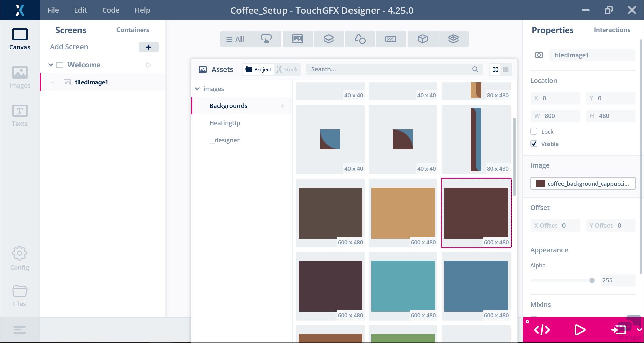The height and width of the screenshot is (343, 644).
Task: Select the Custom Containers stacked layers icon
Action: (453, 39)
